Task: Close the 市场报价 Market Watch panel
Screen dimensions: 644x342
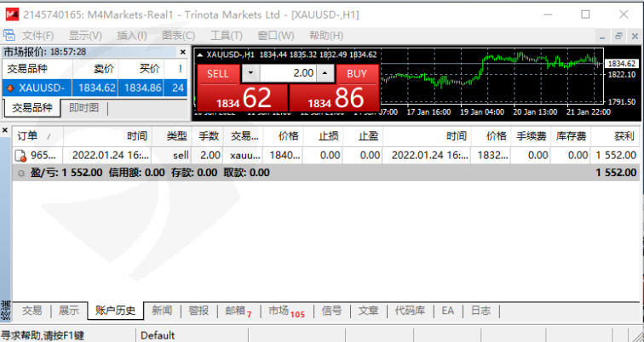Action: 182,53
